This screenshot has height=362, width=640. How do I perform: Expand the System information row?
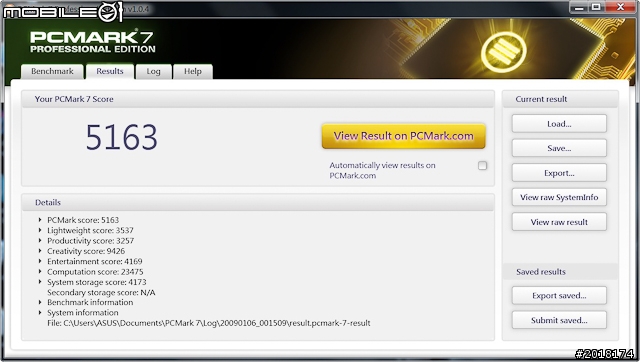40,313
